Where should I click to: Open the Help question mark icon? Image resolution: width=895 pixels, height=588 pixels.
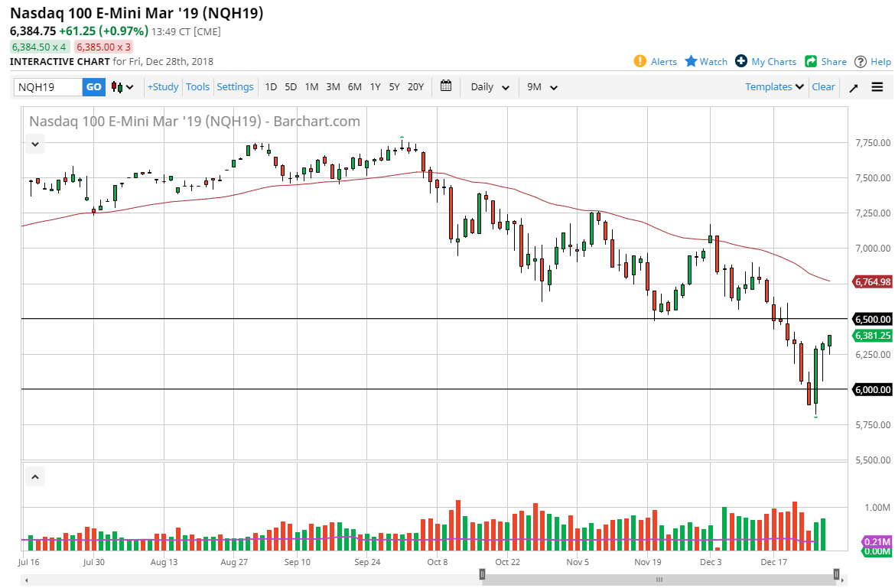click(x=860, y=62)
